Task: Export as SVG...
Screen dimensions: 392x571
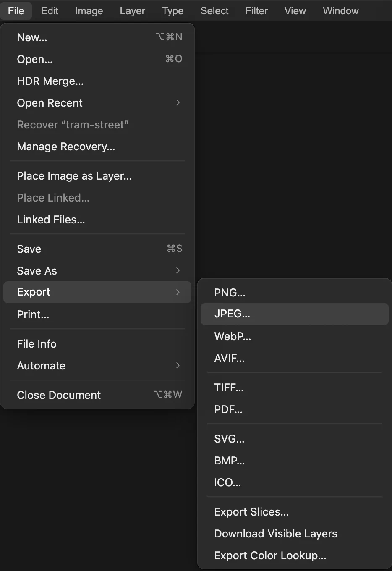Action: click(x=295, y=439)
